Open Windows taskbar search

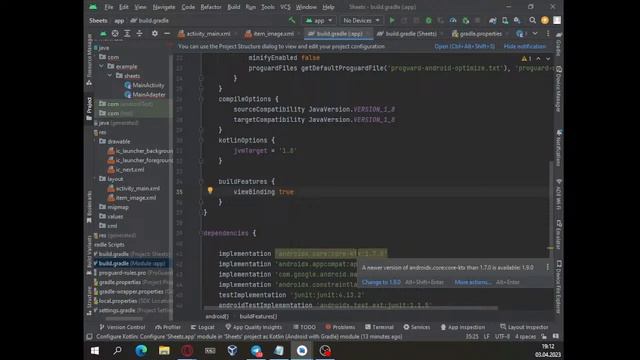118,351
